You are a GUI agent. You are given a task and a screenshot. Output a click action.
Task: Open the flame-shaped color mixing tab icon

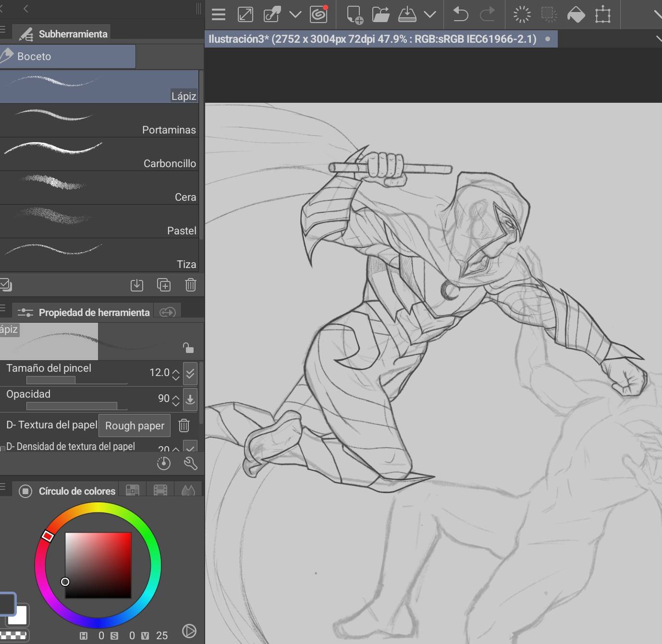[x=188, y=490]
